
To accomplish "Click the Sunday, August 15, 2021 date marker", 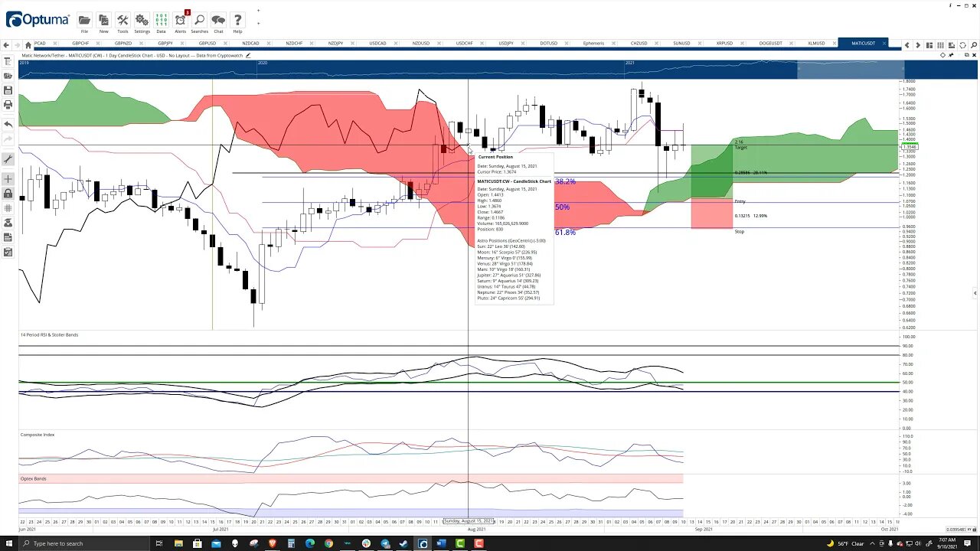I will pos(469,521).
